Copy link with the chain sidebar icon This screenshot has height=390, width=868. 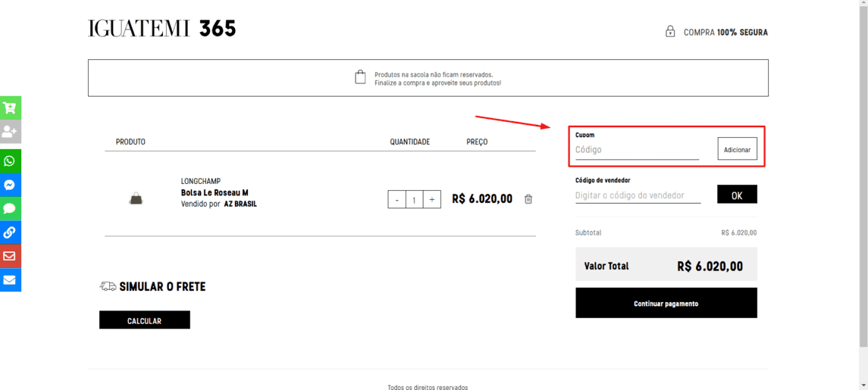(x=10, y=232)
